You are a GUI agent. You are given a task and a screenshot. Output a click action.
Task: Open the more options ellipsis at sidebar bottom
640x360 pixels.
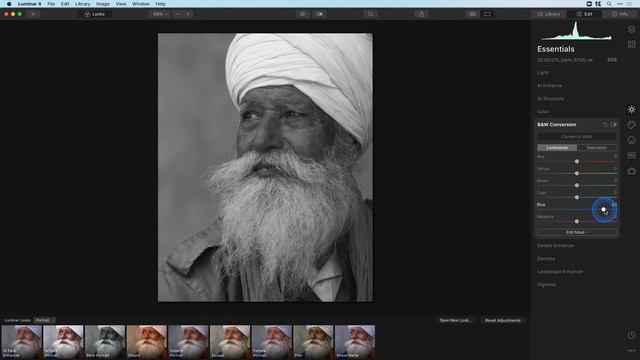coord(631,351)
